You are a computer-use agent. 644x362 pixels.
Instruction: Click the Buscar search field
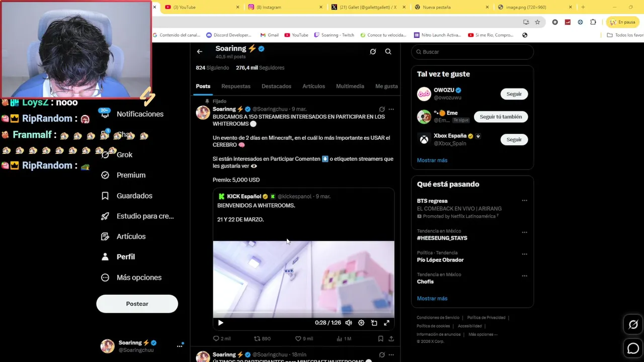pos(472,52)
